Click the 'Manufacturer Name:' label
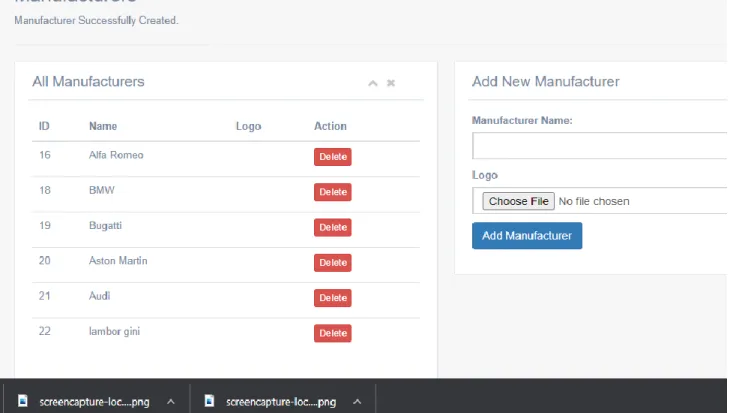This screenshot has height=413, width=730. (522, 121)
